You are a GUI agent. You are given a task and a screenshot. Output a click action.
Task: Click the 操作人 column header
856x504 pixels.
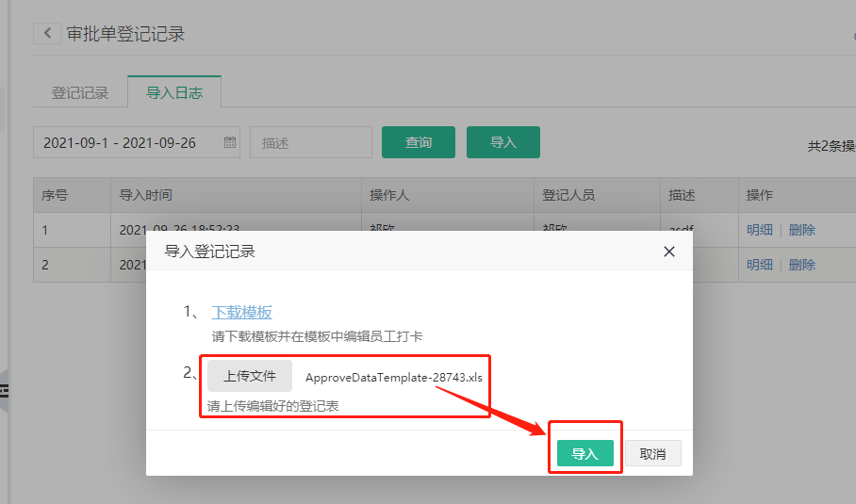(447, 195)
